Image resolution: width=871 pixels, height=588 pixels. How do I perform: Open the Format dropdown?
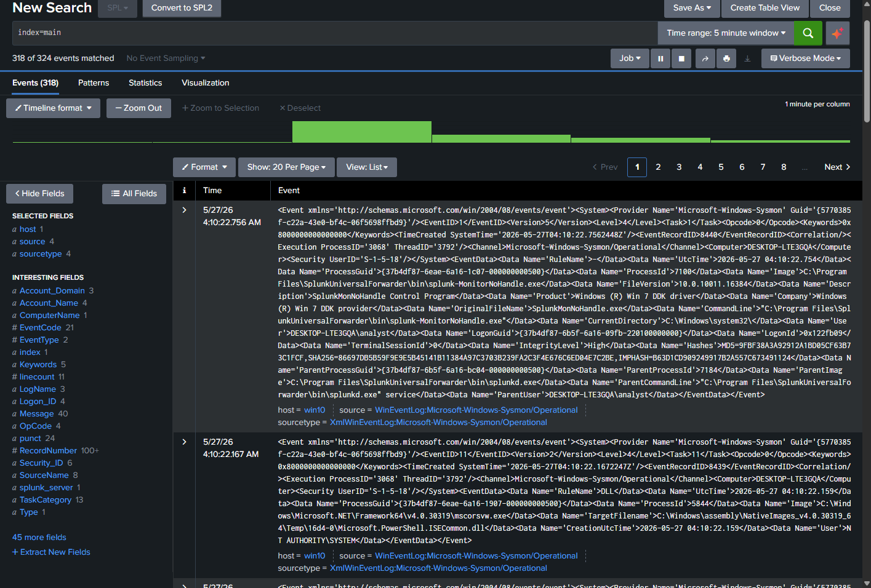pyautogui.click(x=204, y=167)
